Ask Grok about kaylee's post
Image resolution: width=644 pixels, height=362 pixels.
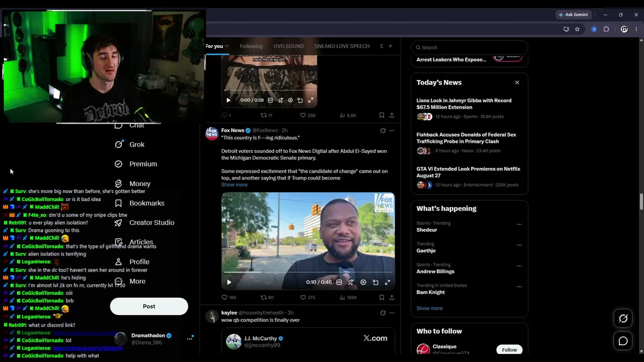pos(383,313)
